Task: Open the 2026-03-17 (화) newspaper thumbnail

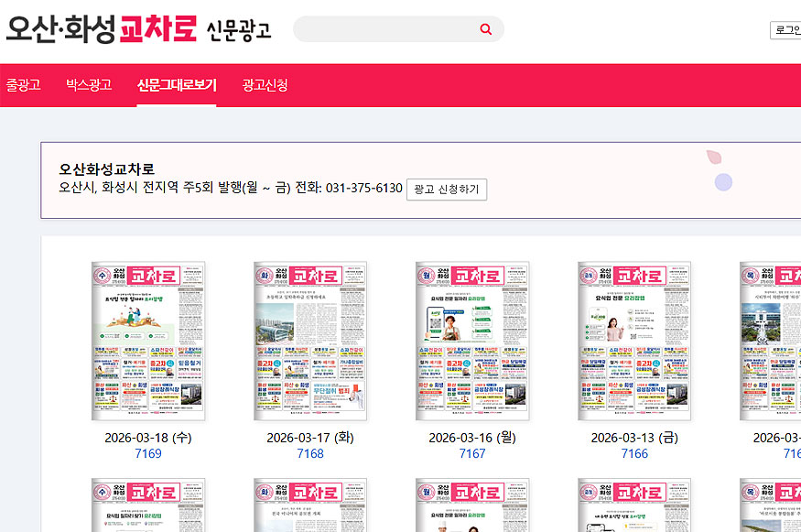Action: tap(311, 340)
